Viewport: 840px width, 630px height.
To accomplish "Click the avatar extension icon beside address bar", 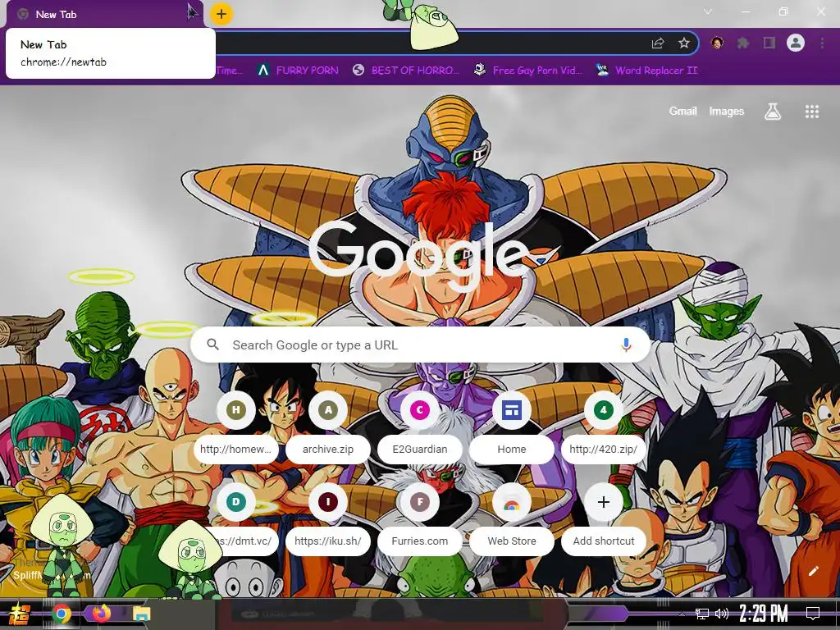I will [x=717, y=43].
